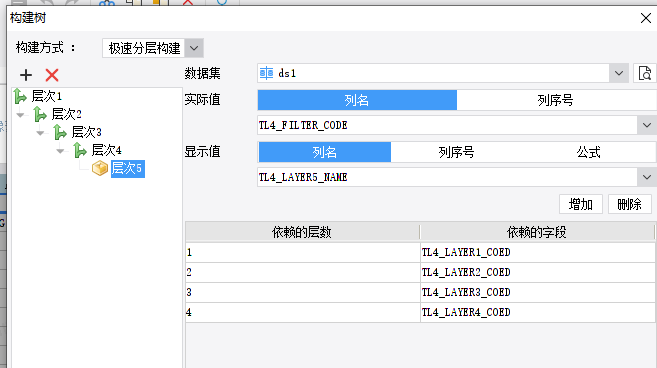Click the box icon of 层次5
Viewport: 657px width, 368px height.
100,168
